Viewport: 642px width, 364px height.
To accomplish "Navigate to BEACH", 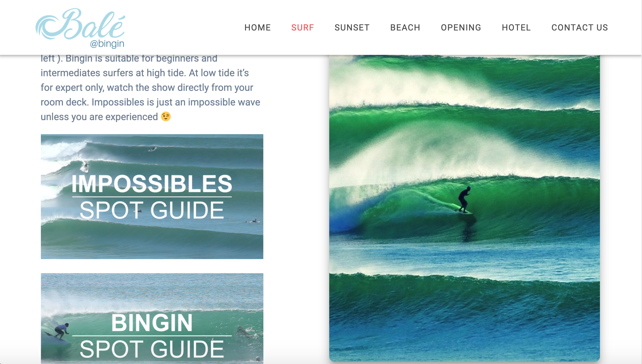I will [x=405, y=27].
